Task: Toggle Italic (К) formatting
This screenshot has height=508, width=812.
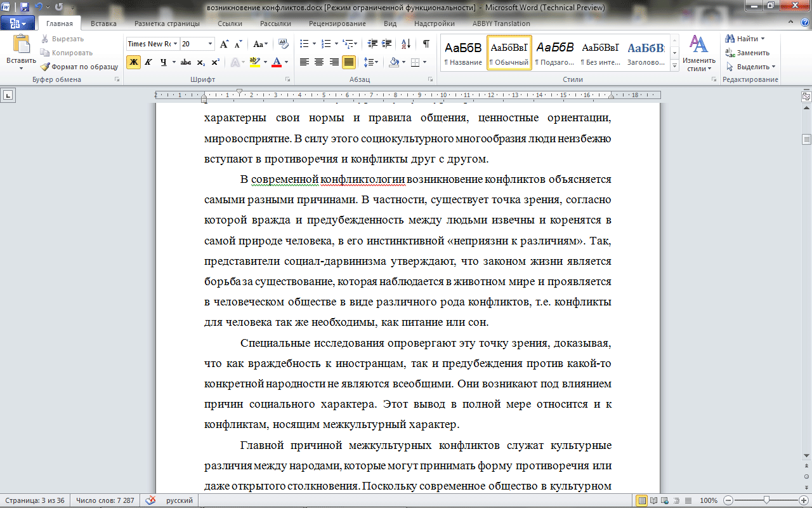Action: pos(148,62)
